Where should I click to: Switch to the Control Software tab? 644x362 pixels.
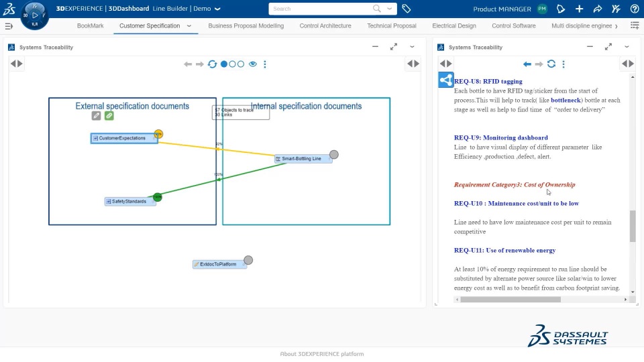click(513, 26)
